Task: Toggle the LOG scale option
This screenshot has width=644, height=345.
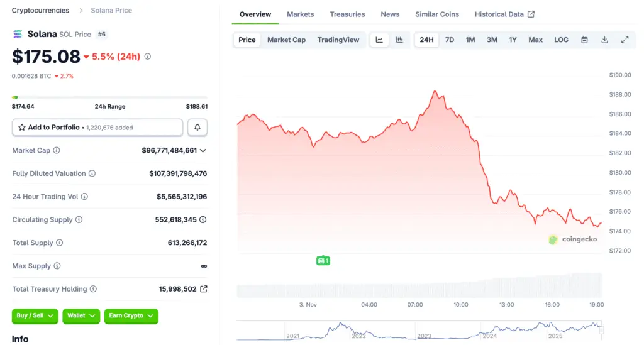Action: click(561, 40)
